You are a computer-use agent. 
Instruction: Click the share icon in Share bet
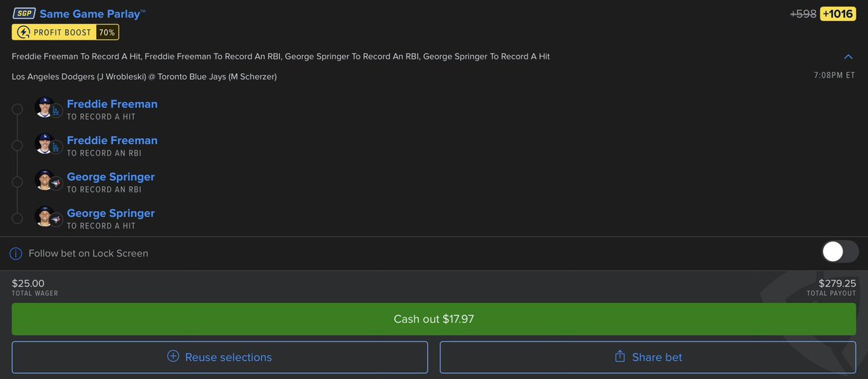[620, 357]
